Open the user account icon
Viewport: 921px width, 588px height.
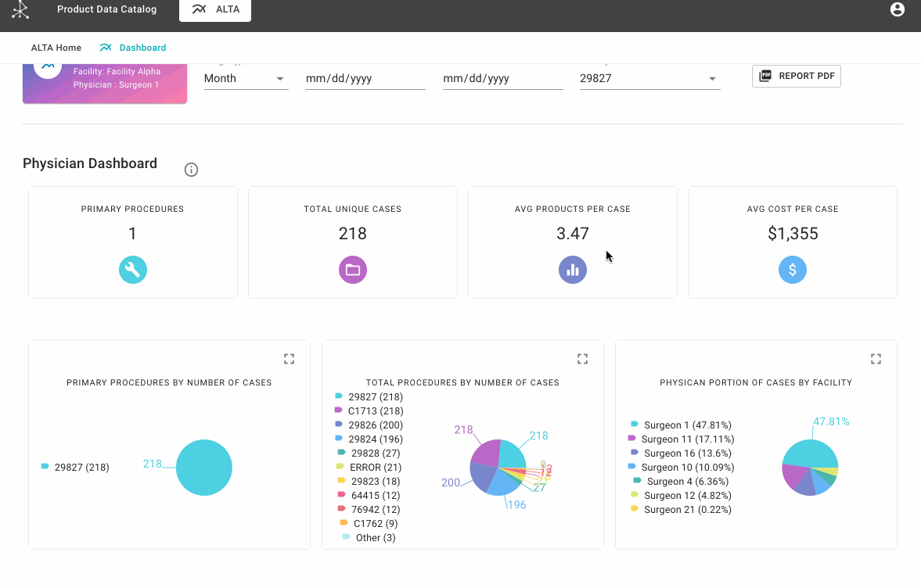coord(897,9)
